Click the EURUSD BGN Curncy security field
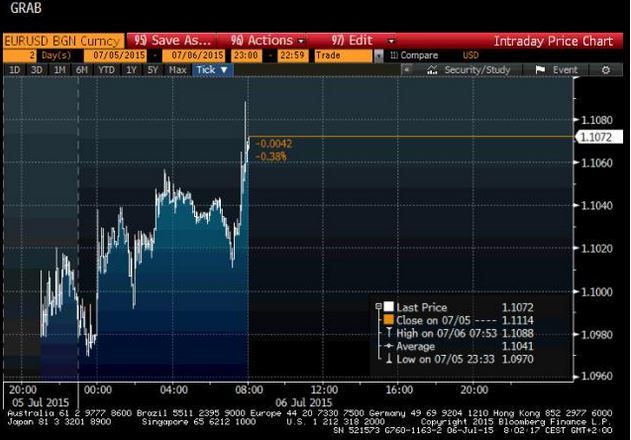 tap(64, 41)
